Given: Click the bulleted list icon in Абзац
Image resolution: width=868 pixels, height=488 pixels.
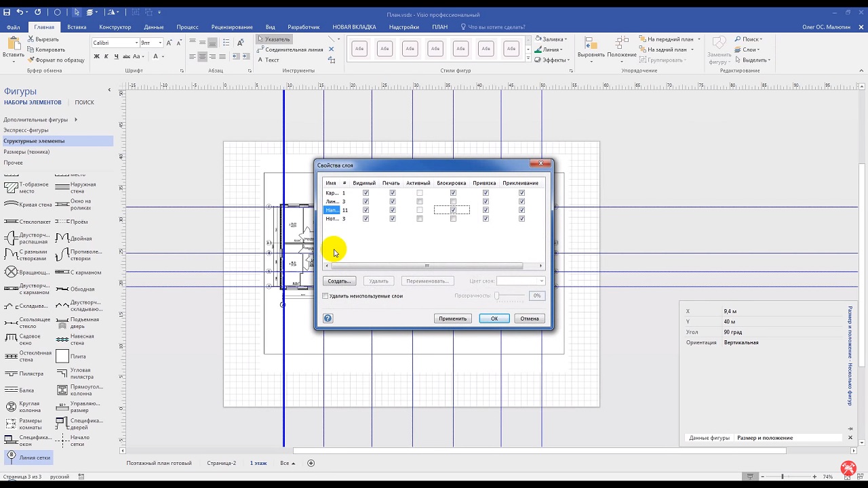Looking at the screenshot, I should [x=226, y=43].
